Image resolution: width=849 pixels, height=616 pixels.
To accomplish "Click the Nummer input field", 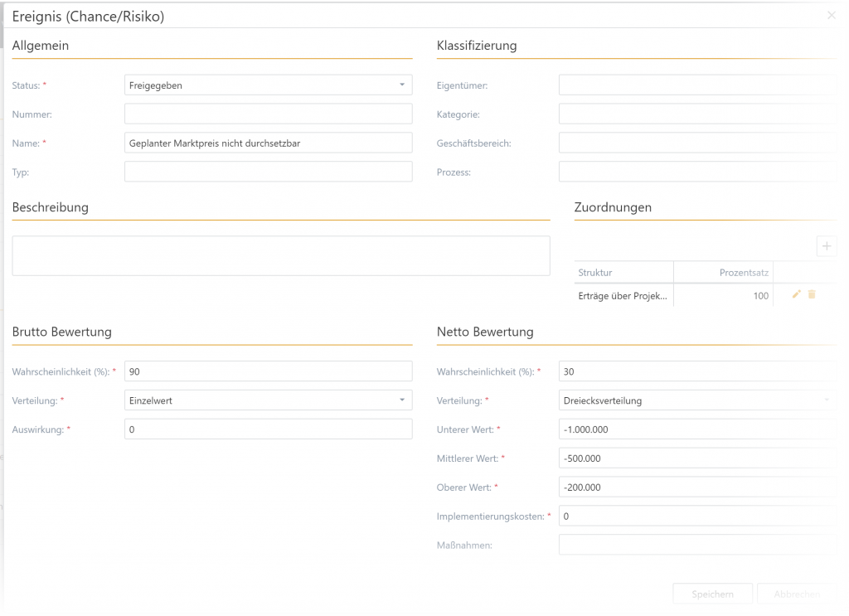I will point(268,114).
